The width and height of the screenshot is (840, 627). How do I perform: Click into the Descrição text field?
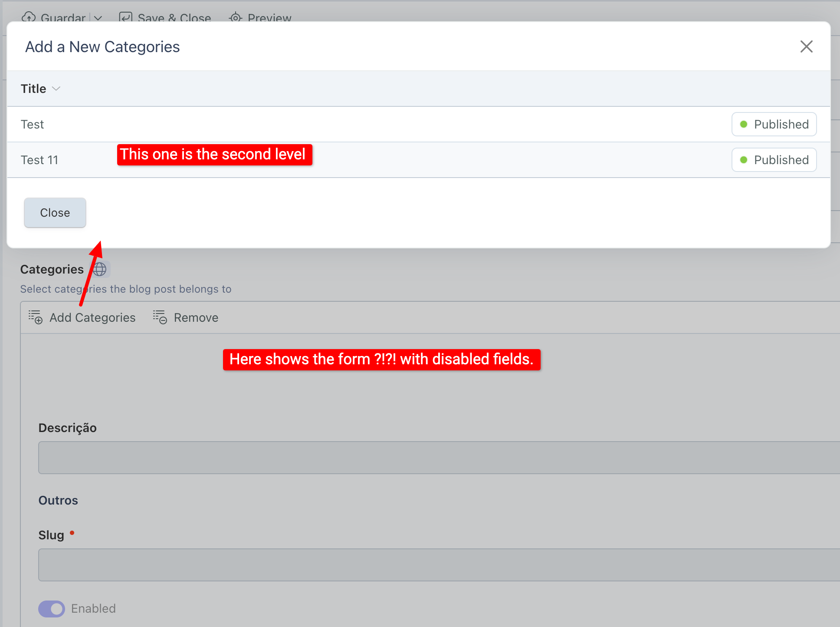pos(434,458)
